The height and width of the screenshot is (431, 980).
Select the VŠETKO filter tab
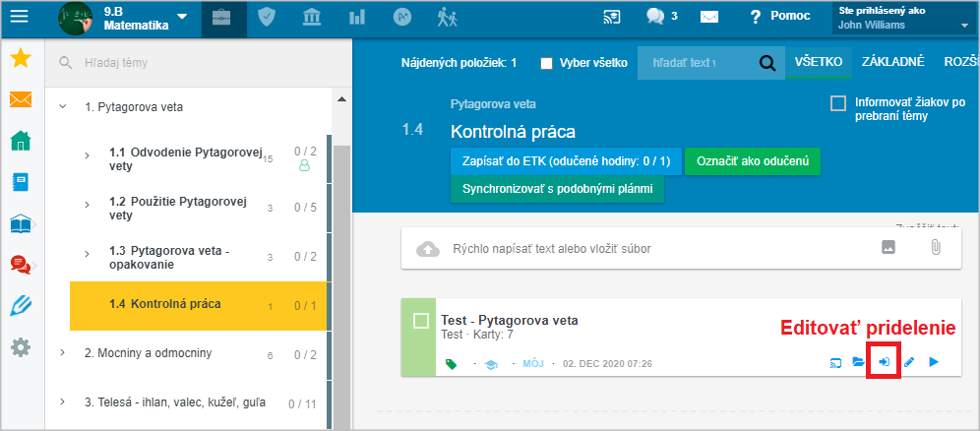click(x=818, y=62)
